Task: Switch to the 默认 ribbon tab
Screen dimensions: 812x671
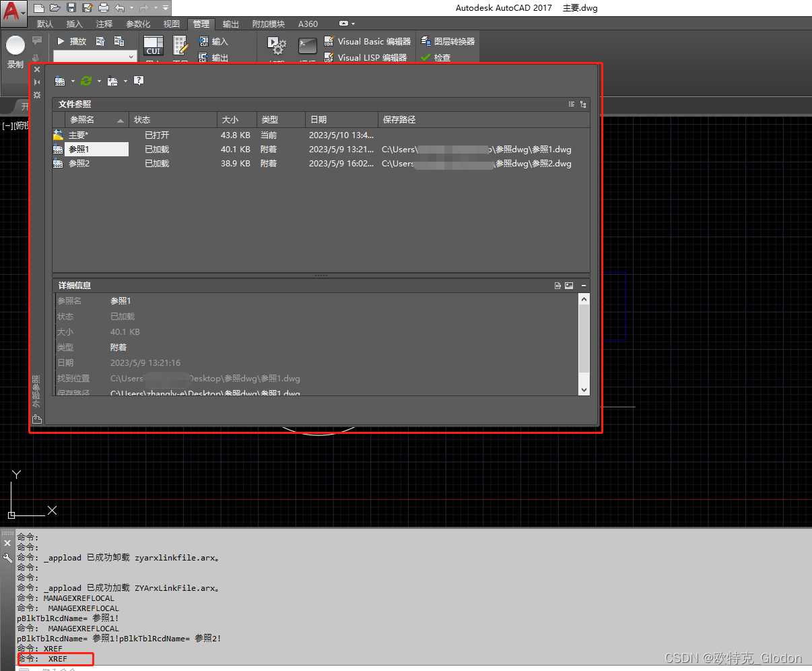Action: pyautogui.click(x=45, y=24)
